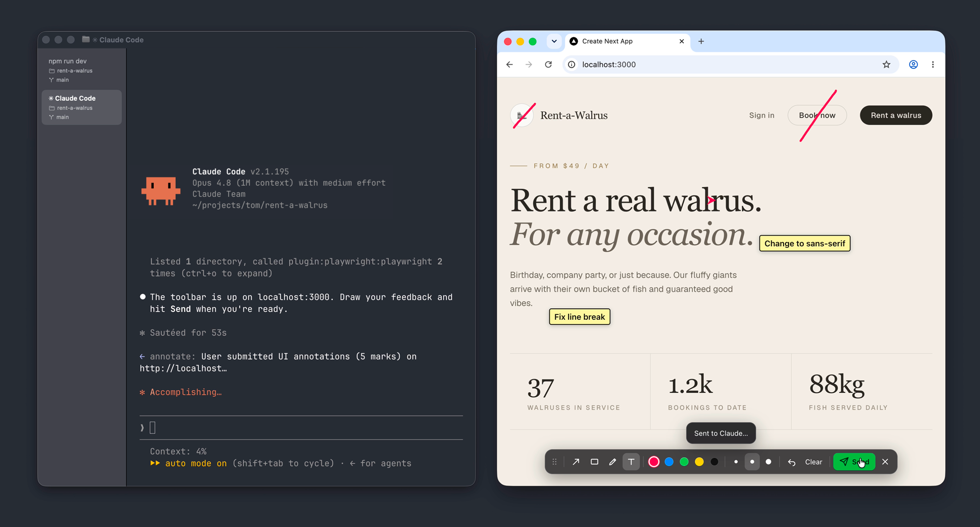Click the '~/projects/tom/rent-a-walrus' path text
This screenshot has width=980, height=527.
[x=260, y=206]
